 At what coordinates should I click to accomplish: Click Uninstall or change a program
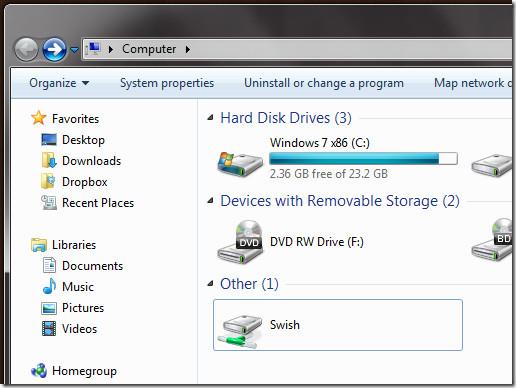324,83
